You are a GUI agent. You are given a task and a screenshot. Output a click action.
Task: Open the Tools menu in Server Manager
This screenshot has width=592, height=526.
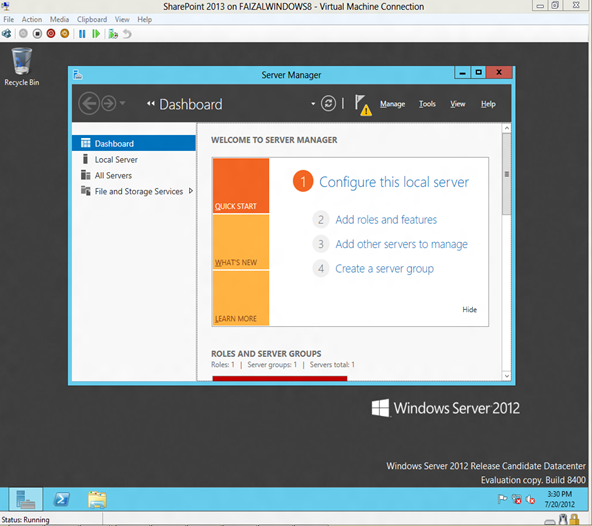pos(427,104)
